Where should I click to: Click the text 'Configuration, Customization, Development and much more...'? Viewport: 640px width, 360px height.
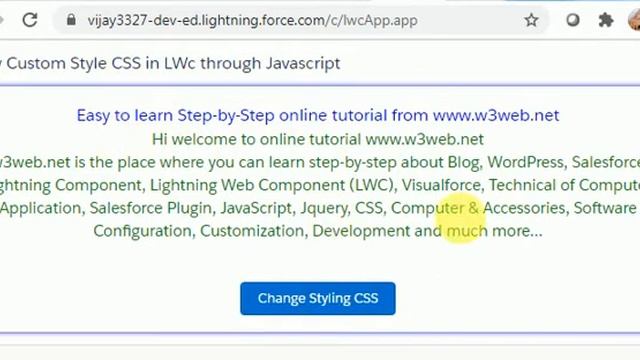click(318, 231)
